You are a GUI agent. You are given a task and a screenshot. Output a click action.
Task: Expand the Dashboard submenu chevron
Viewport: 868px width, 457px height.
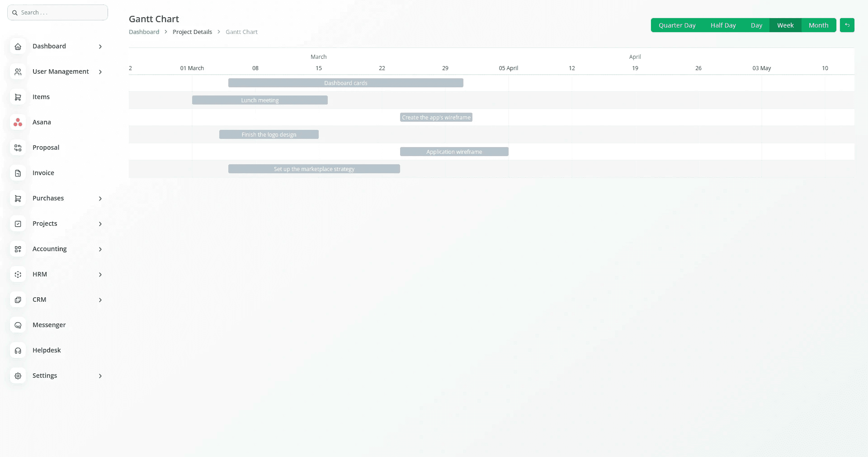(100, 47)
